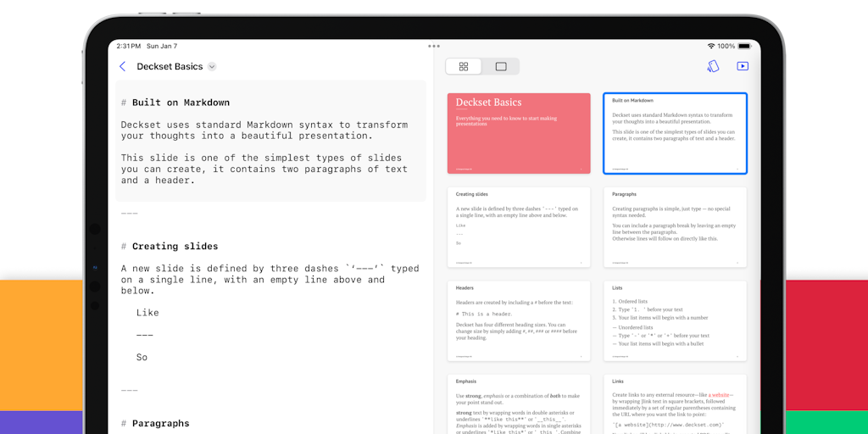Switch to single slide view

point(501,66)
